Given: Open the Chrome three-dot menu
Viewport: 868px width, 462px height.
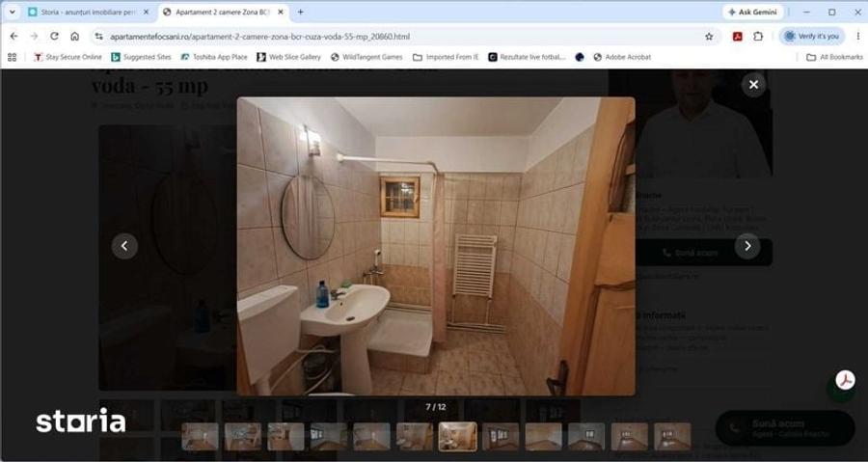Looking at the screenshot, I should click(x=858, y=37).
